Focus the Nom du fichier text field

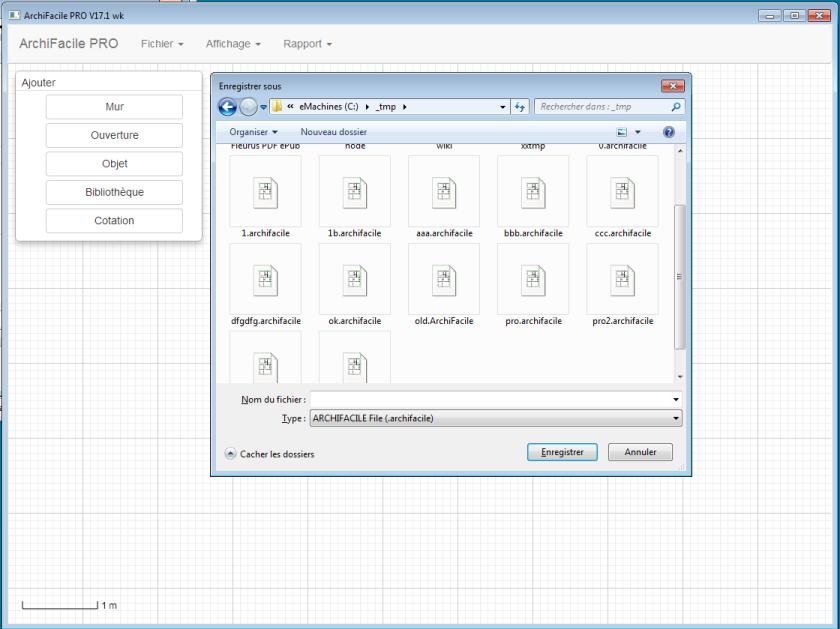tap(490, 399)
